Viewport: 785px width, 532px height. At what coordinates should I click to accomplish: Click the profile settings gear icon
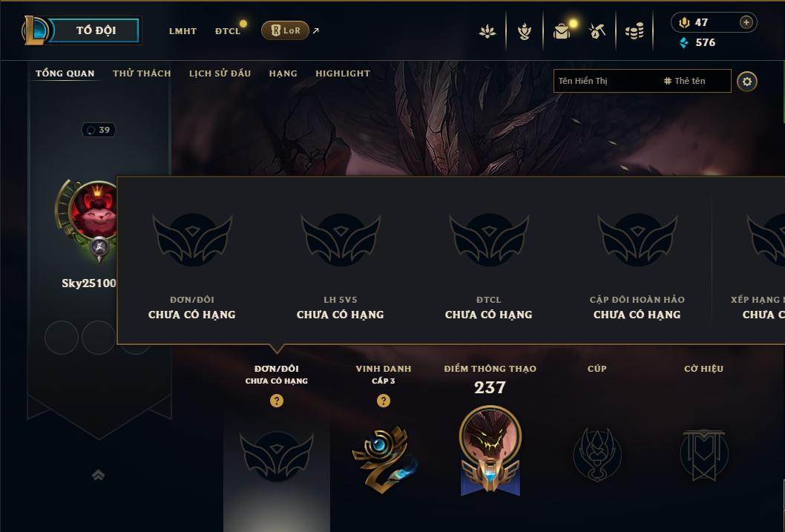747,82
